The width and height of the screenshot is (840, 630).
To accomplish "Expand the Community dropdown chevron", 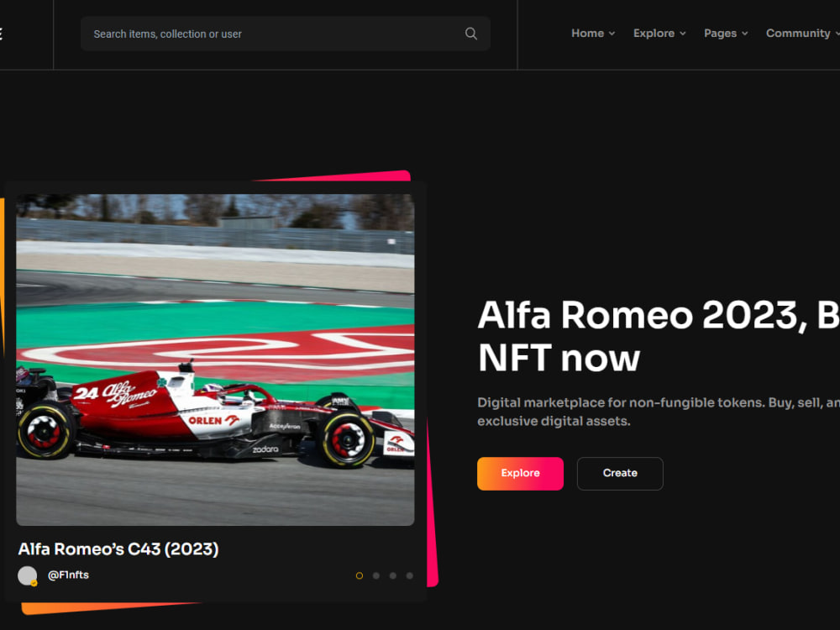I will point(837,34).
